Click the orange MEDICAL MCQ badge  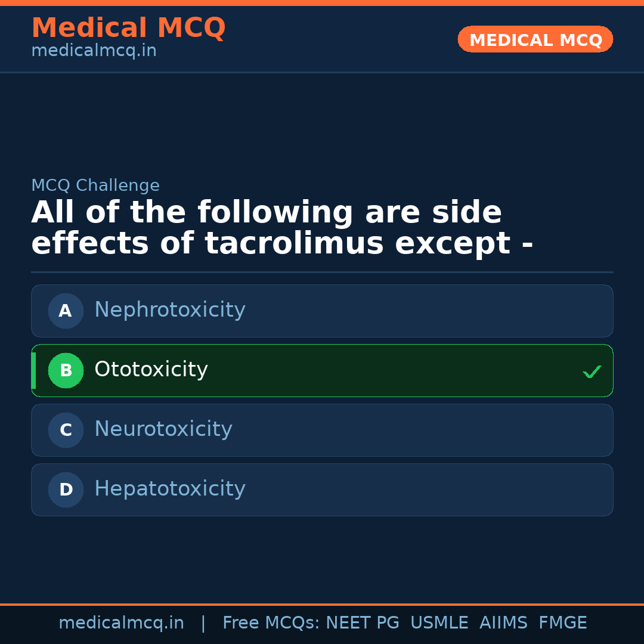(535, 39)
